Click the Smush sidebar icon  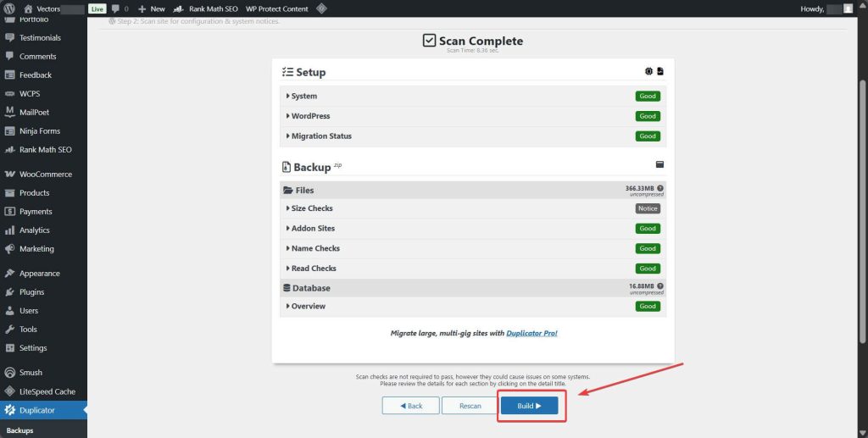tap(9, 372)
